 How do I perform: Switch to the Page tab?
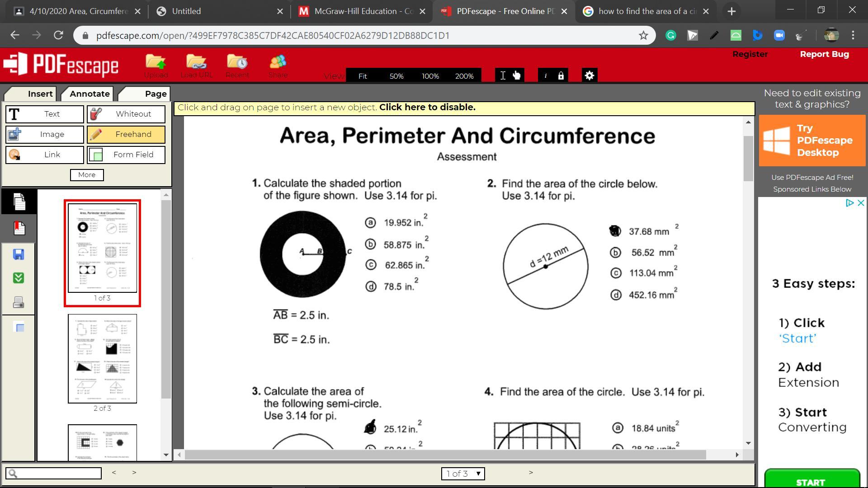coord(155,94)
